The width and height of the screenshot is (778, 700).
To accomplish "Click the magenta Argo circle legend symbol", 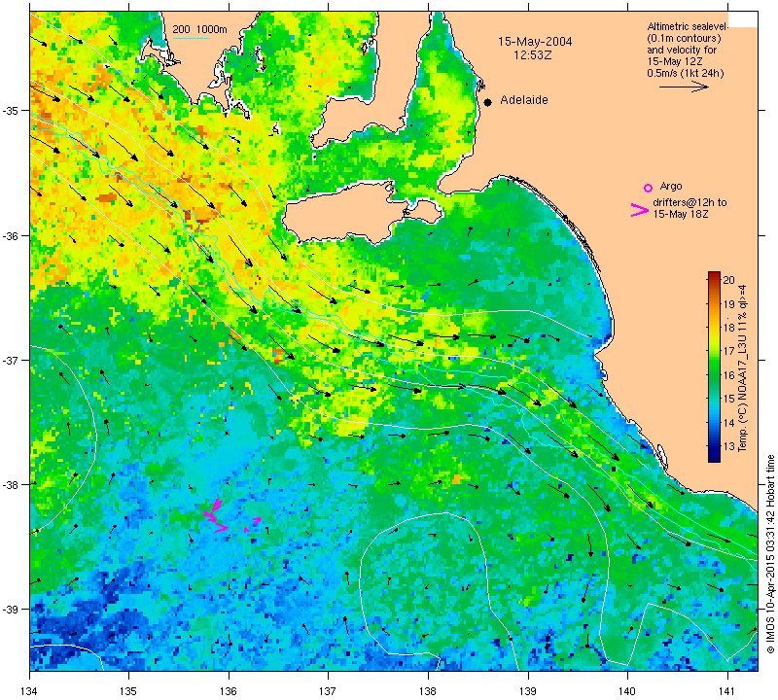I will click(648, 188).
